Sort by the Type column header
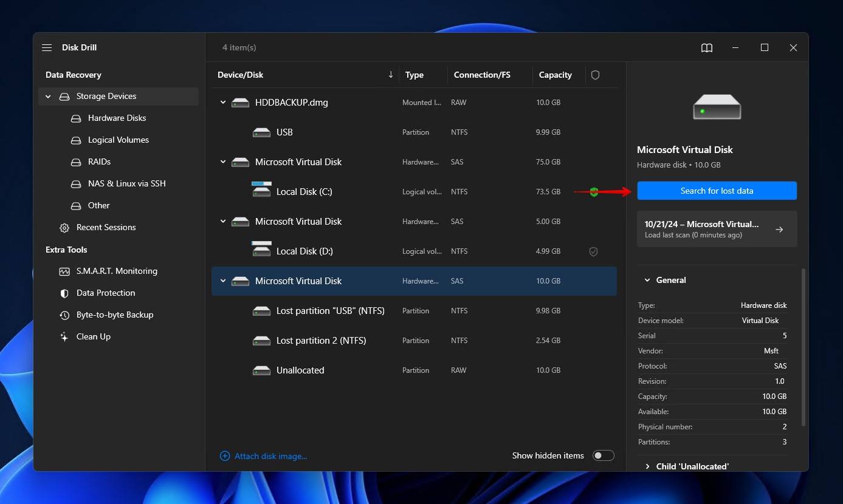 tap(415, 75)
